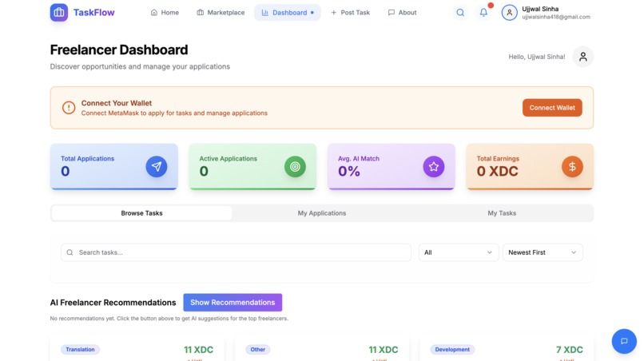The width and height of the screenshot is (644, 361).
Task: Click the profile icon next to Hello greeting
Action: pyautogui.click(x=582, y=57)
